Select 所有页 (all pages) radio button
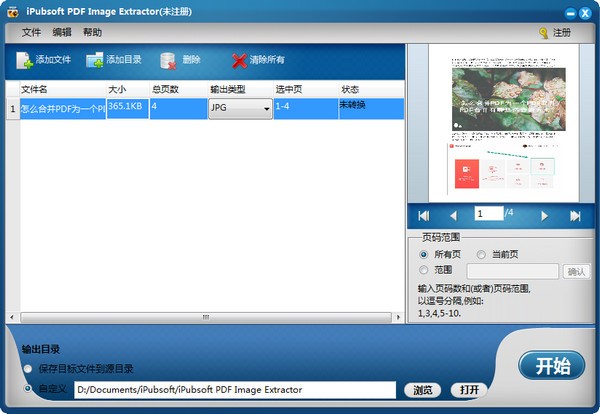The width and height of the screenshot is (600, 414). 424,254
